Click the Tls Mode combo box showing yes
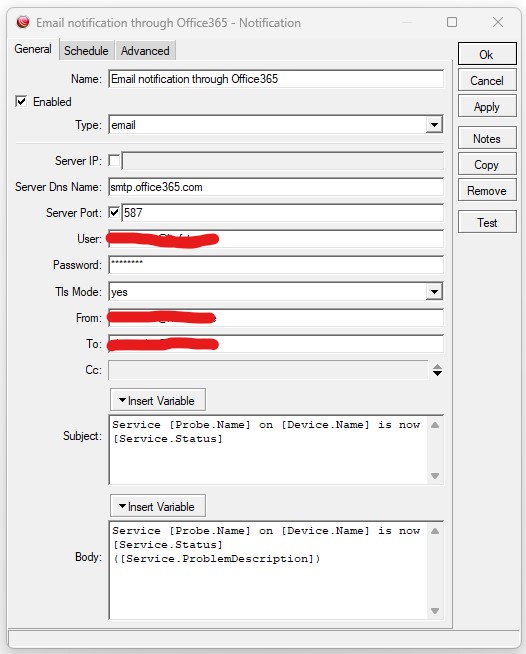 pyautogui.click(x=276, y=292)
